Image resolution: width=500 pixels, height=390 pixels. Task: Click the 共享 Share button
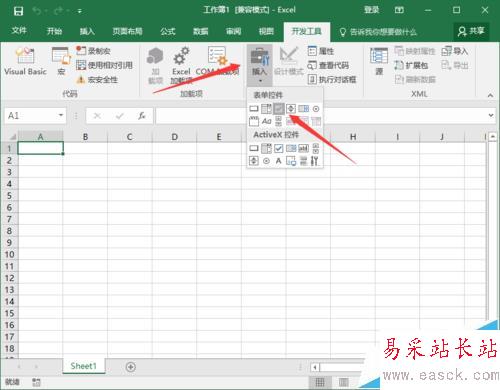pos(471,31)
